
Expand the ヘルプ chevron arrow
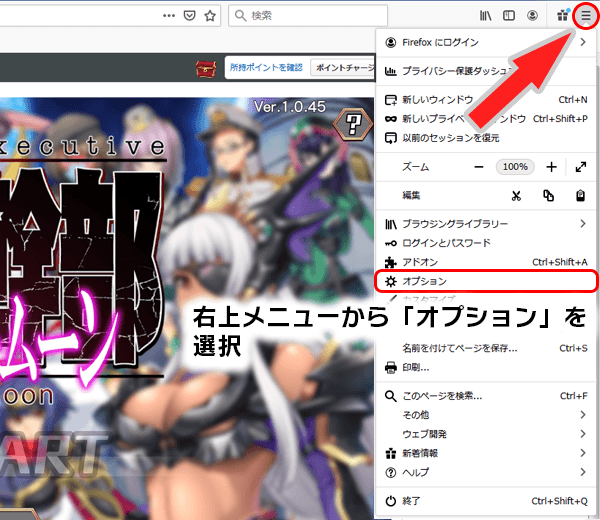click(583, 472)
